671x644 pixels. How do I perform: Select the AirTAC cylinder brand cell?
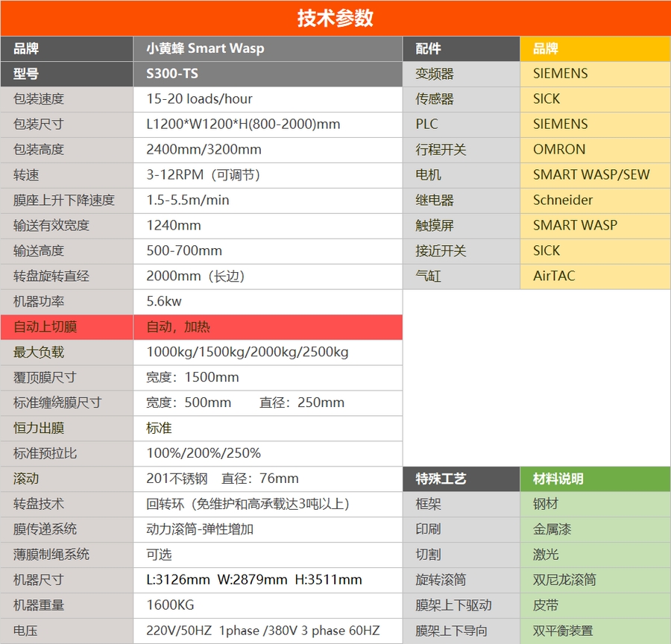click(x=595, y=276)
